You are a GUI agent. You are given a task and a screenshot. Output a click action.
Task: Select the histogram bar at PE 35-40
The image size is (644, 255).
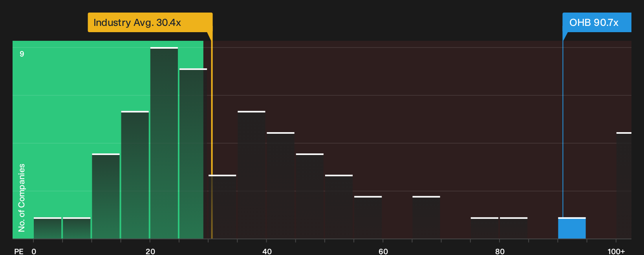(251, 175)
